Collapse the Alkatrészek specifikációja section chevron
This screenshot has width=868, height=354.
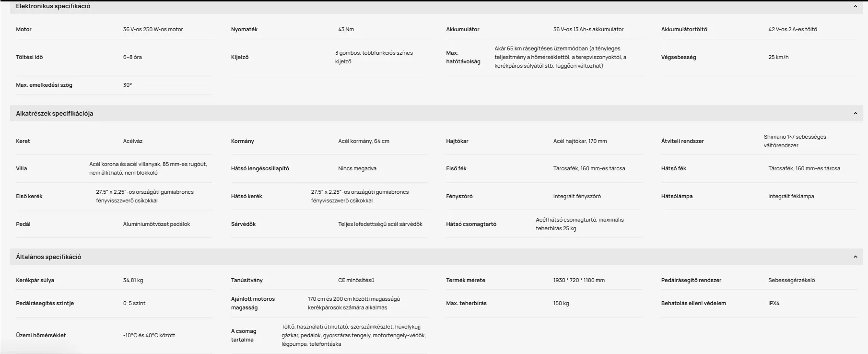855,113
